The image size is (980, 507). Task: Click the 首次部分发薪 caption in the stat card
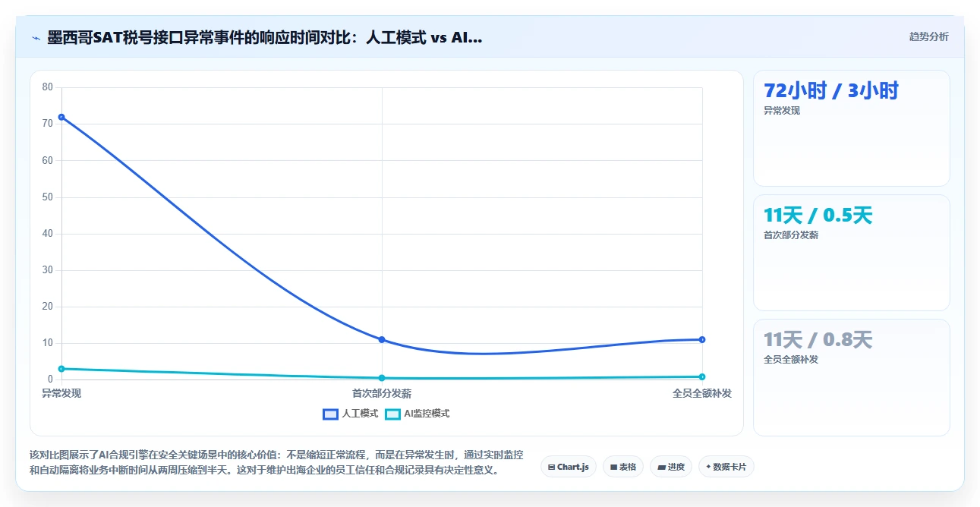point(791,235)
